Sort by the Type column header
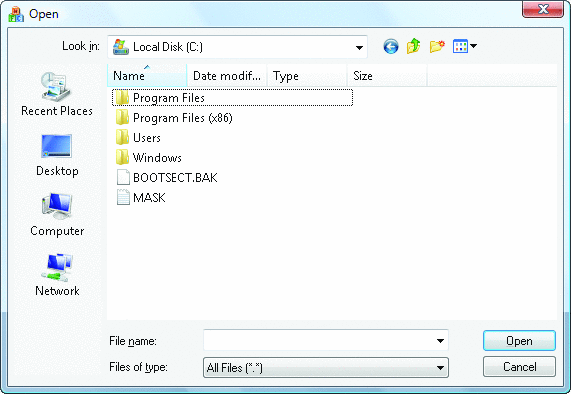This screenshot has width=571, height=394. [307, 76]
